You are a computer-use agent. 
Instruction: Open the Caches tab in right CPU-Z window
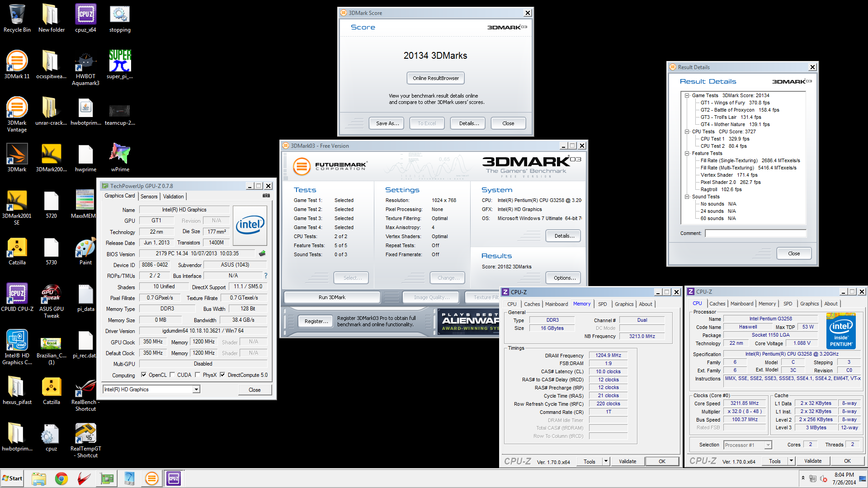(x=717, y=304)
